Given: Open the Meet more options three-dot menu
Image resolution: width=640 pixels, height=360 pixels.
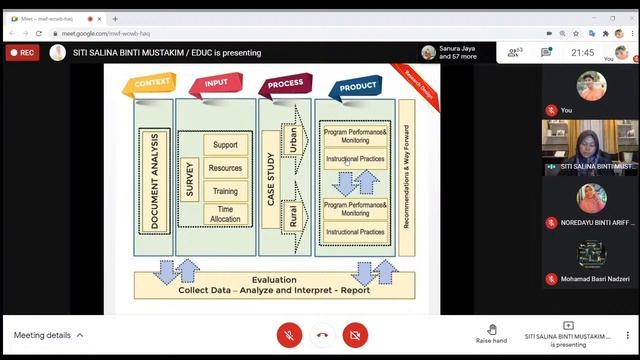Looking at the screenshot, I should [x=627, y=335].
